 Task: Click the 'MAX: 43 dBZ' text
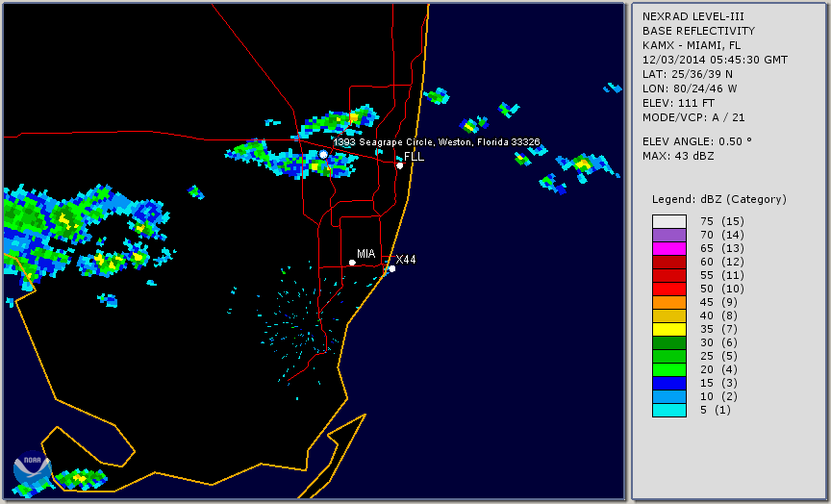coord(678,156)
